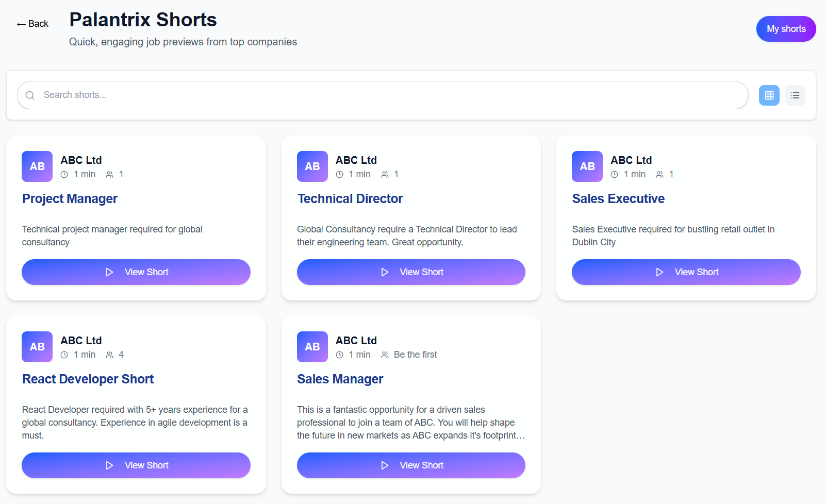The width and height of the screenshot is (826, 504).
Task: Type in the Search shorts field
Action: (392, 95)
